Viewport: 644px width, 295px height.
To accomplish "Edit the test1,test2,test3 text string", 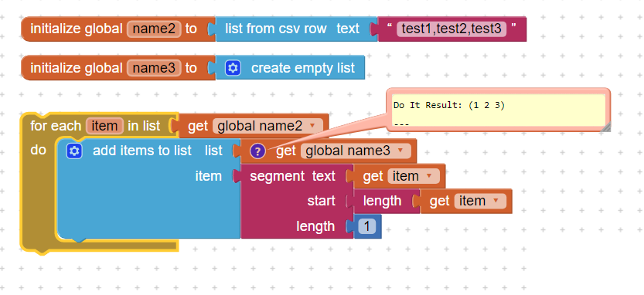I will pyautogui.click(x=451, y=29).
